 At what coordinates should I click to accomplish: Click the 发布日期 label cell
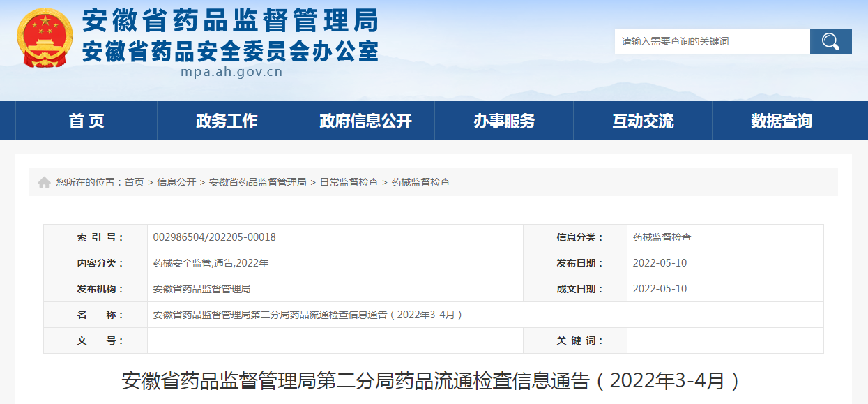pyautogui.click(x=575, y=263)
